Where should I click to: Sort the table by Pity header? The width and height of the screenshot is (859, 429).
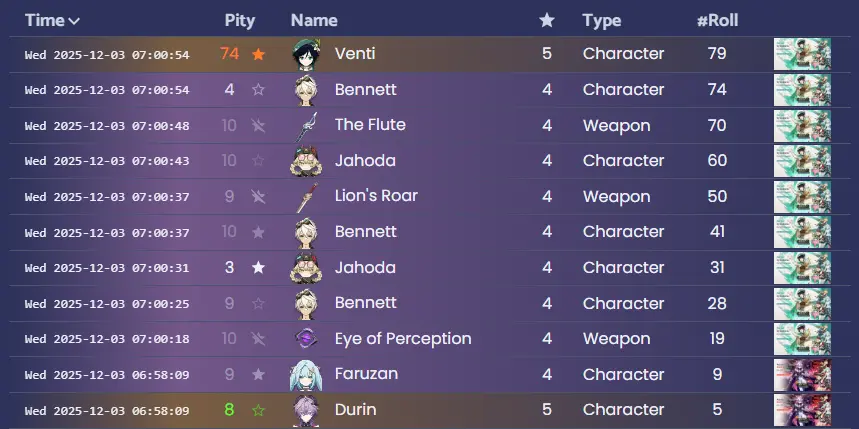coord(240,20)
